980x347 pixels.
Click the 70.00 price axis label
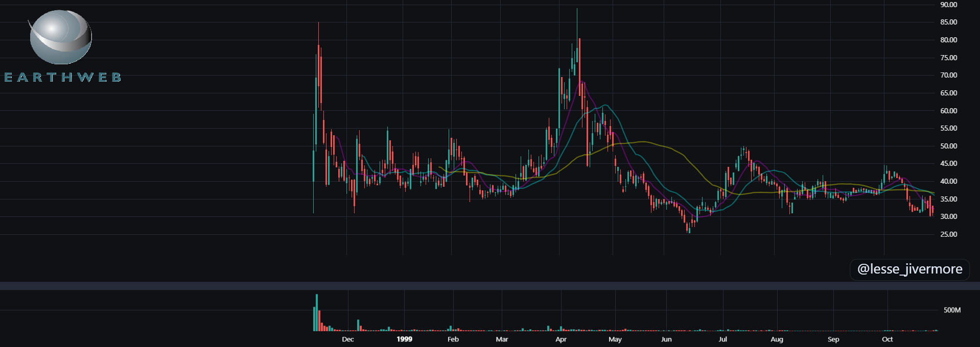pyautogui.click(x=948, y=75)
